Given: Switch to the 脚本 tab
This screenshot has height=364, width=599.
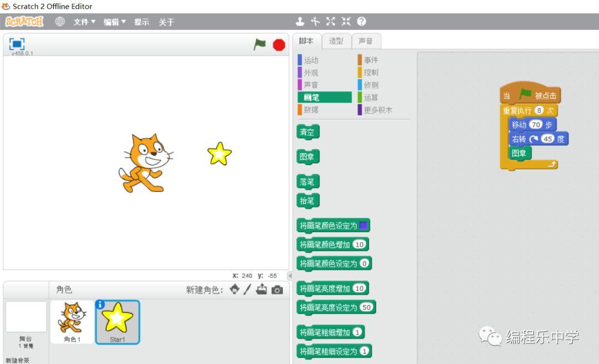Looking at the screenshot, I should pyautogui.click(x=306, y=41).
